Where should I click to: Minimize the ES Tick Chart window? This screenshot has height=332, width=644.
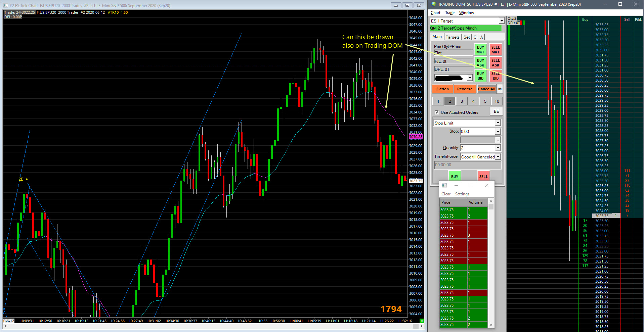[396, 5]
